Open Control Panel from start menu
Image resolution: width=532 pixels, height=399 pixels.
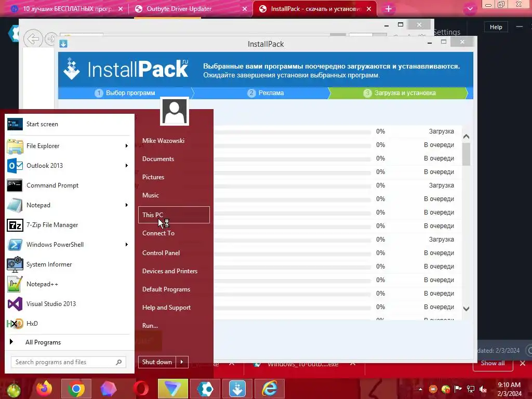pyautogui.click(x=161, y=253)
